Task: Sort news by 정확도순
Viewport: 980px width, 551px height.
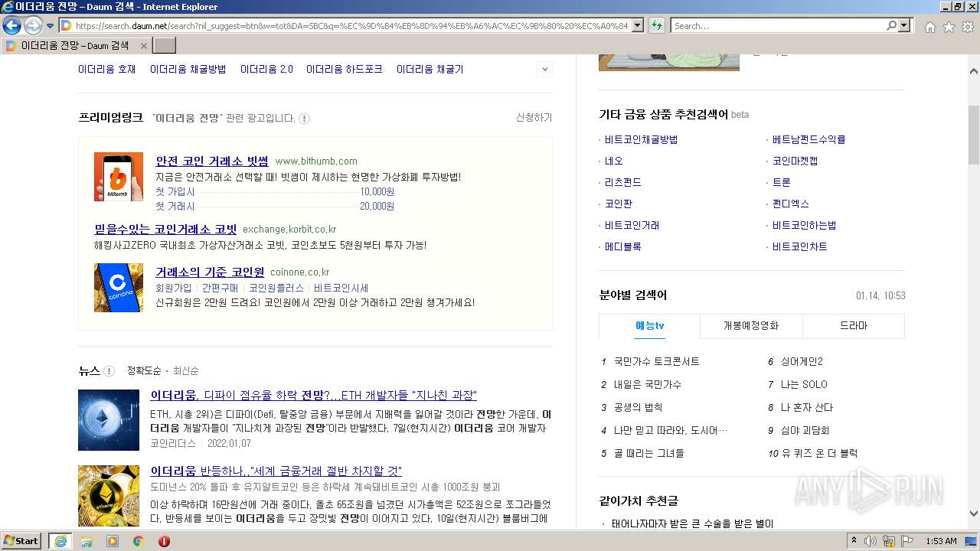Action: (x=144, y=370)
